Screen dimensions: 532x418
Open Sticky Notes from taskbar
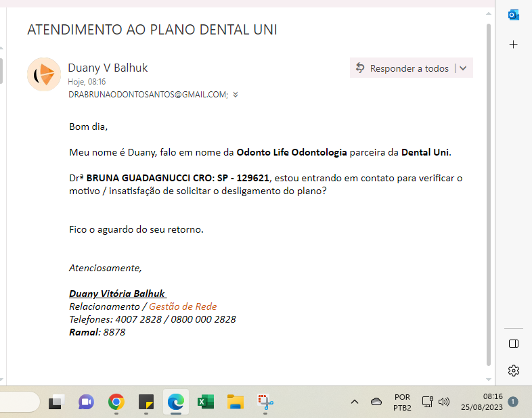click(x=146, y=402)
